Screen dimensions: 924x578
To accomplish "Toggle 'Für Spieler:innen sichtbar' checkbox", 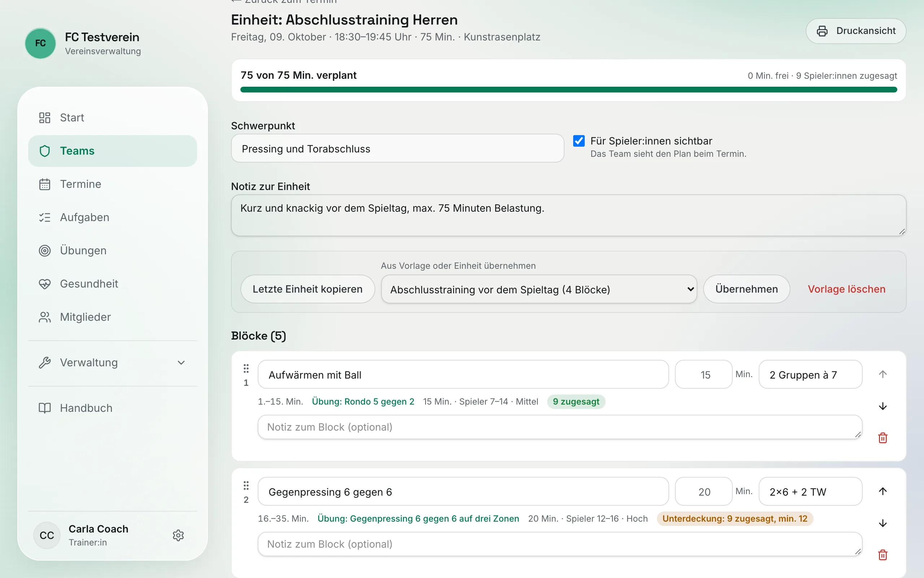I will (579, 141).
